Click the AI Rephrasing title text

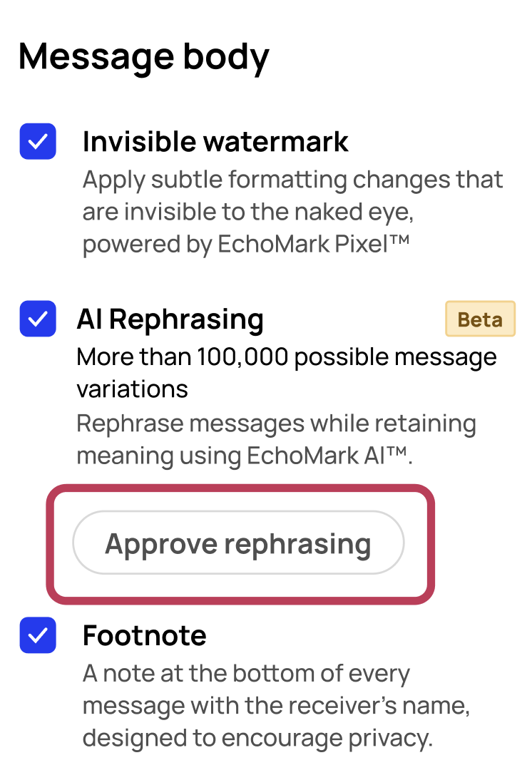pos(170,319)
